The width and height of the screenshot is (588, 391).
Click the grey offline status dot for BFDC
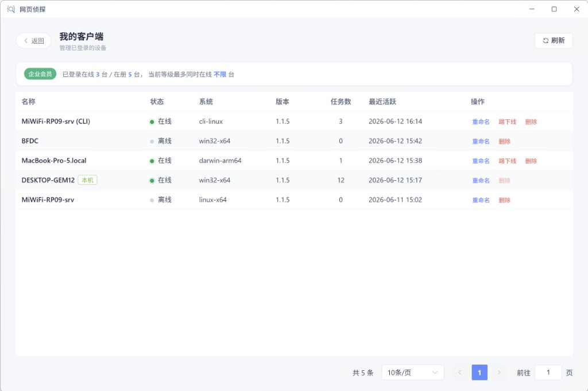pyautogui.click(x=152, y=142)
